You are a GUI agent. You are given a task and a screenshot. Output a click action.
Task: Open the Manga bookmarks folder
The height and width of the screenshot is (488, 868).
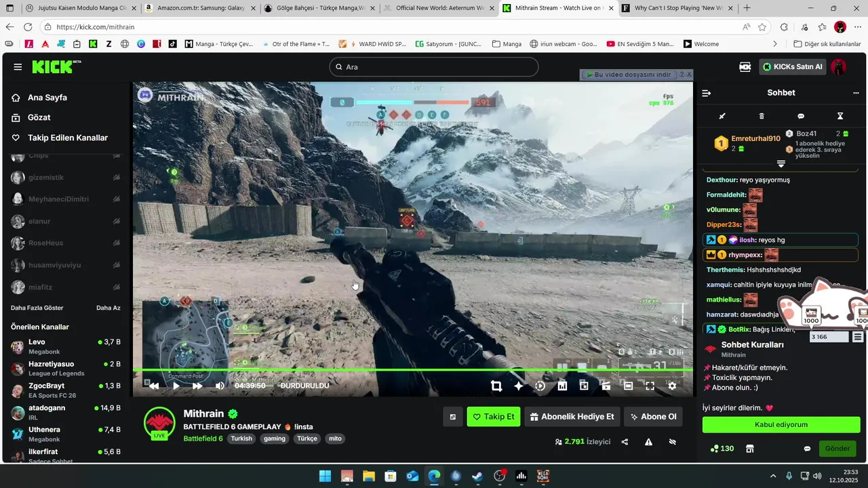point(507,44)
